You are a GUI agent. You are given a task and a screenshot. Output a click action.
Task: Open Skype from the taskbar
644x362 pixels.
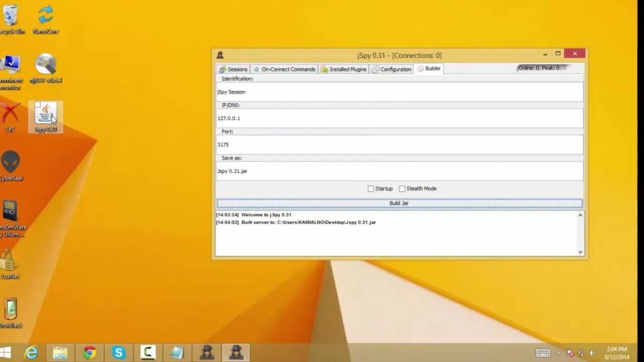click(119, 353)
